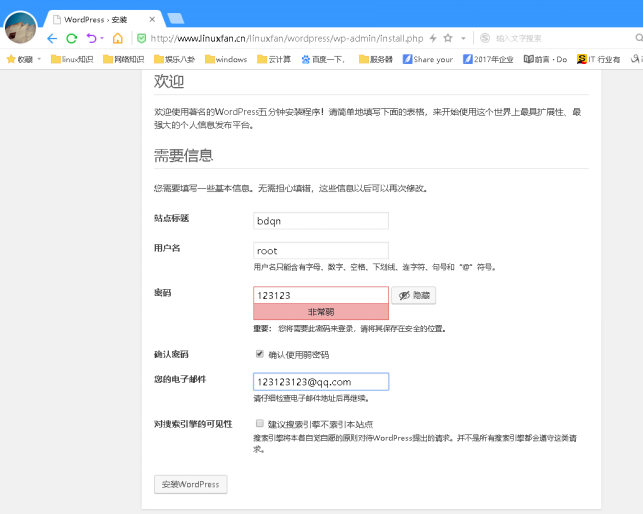Open Share your bookmark
The image size is (643, 514).
428,59
